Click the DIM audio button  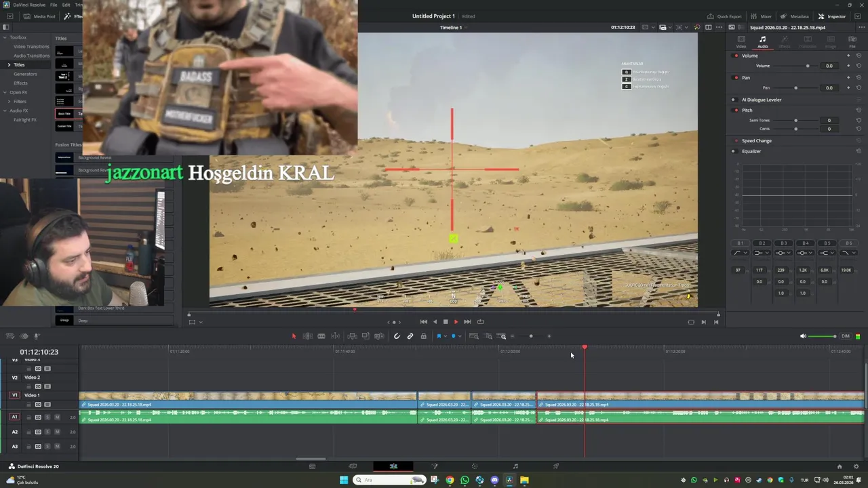coord(845,336)
